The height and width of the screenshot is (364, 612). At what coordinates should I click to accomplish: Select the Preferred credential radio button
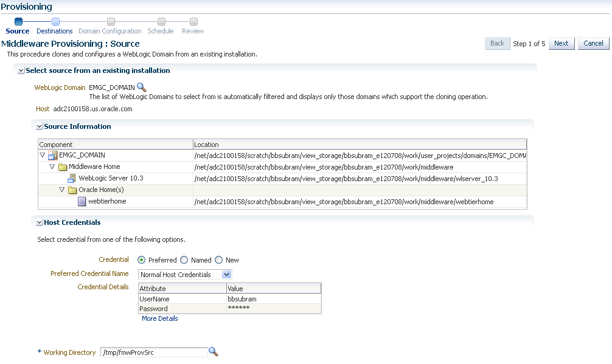[x=141, y=260]
